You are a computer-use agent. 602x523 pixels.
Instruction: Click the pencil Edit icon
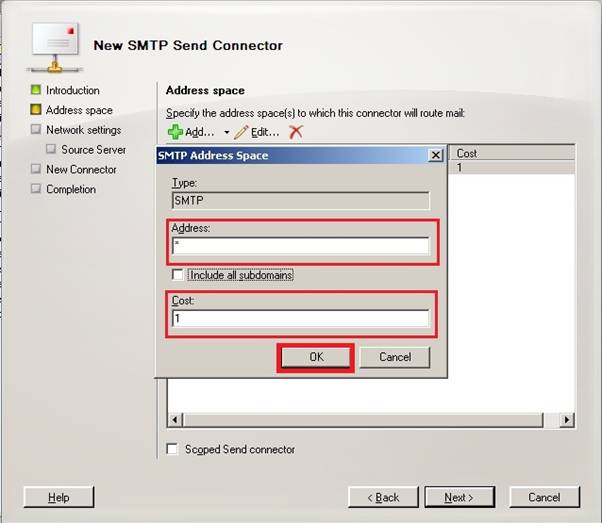pos(241,132)
